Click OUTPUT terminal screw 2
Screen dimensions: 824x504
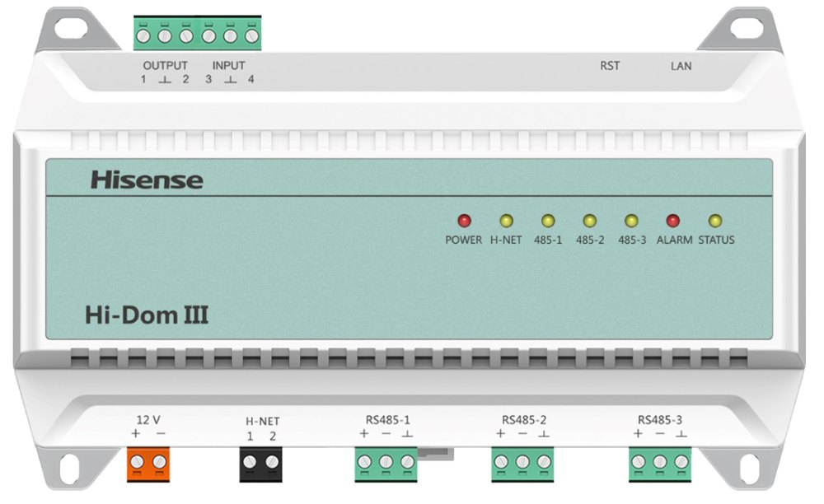(186, 36)
